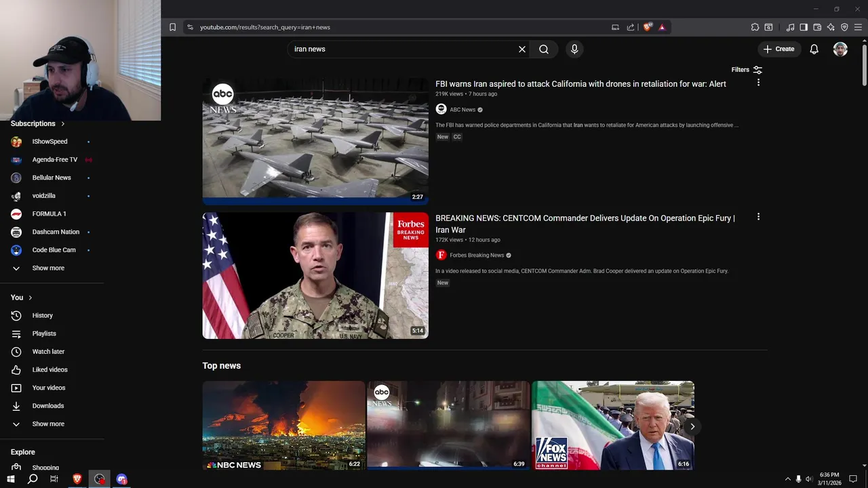Cast media from the address bar icon
This screenshot has height=488, width=868.
pyautogui.click(x=615, y=27)
